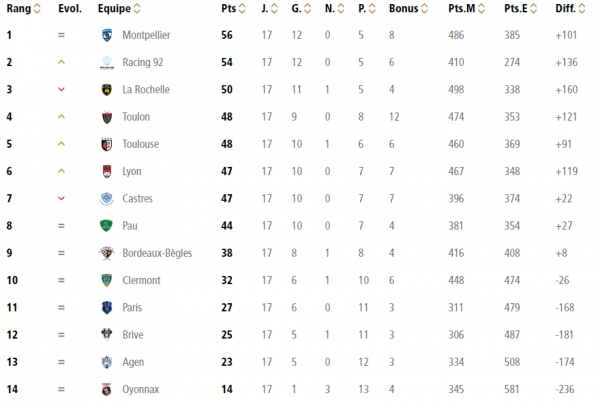600x404 pixels.
Task: Open the Agen team name link
Action: tap(133, 362)
